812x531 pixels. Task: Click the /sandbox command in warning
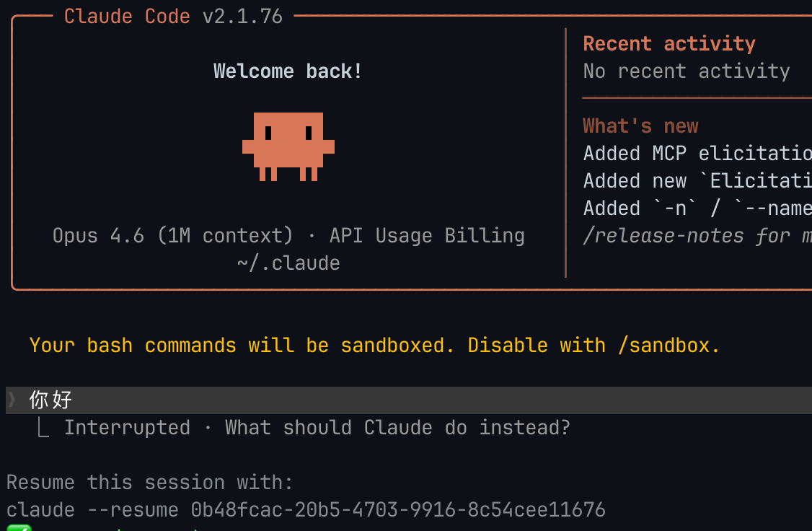663,346
